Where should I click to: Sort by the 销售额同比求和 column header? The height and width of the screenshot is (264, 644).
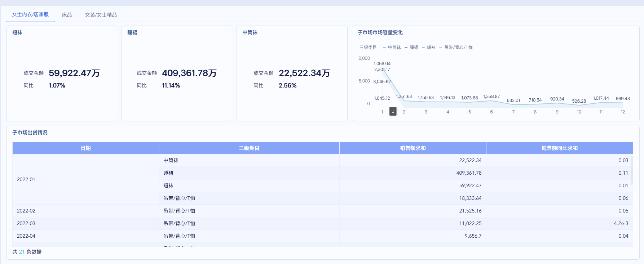click(x=560, y=148)
